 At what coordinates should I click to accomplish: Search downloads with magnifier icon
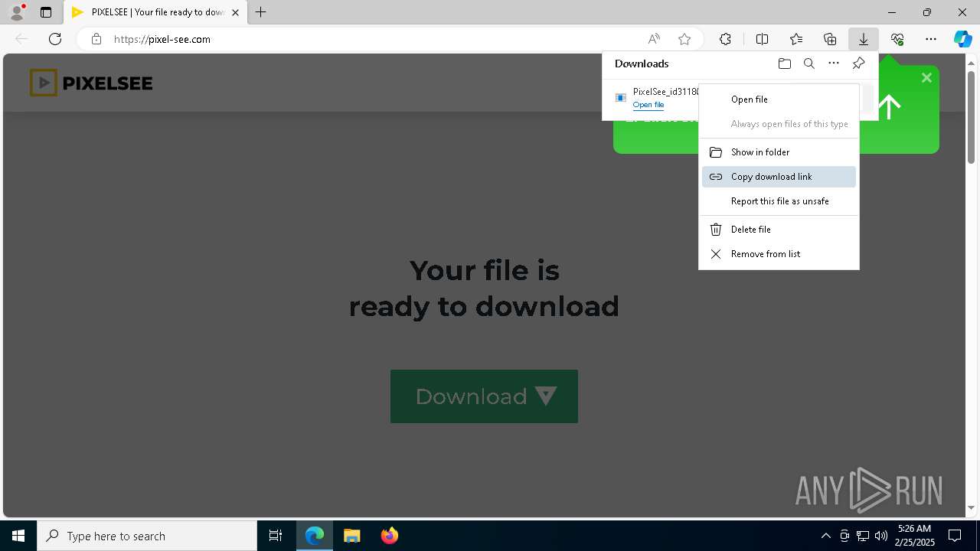coord(809,64)
